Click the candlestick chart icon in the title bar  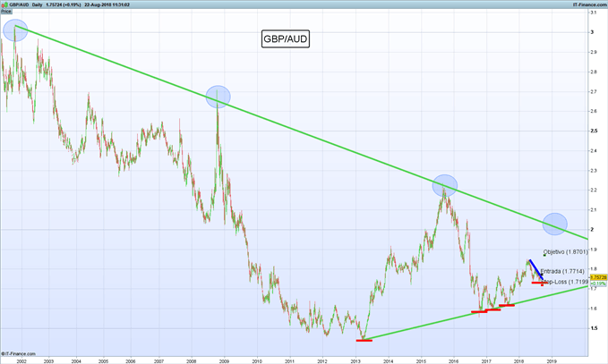click(4, 4)
